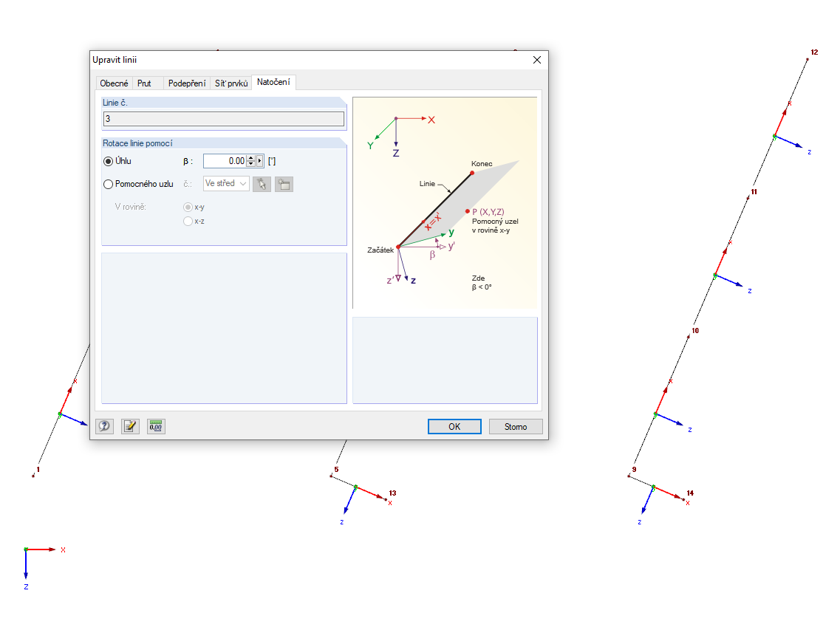The image size is (840, 630).
Task: Click the edit comment notepad icon
Action: click(x=130, y=426)
